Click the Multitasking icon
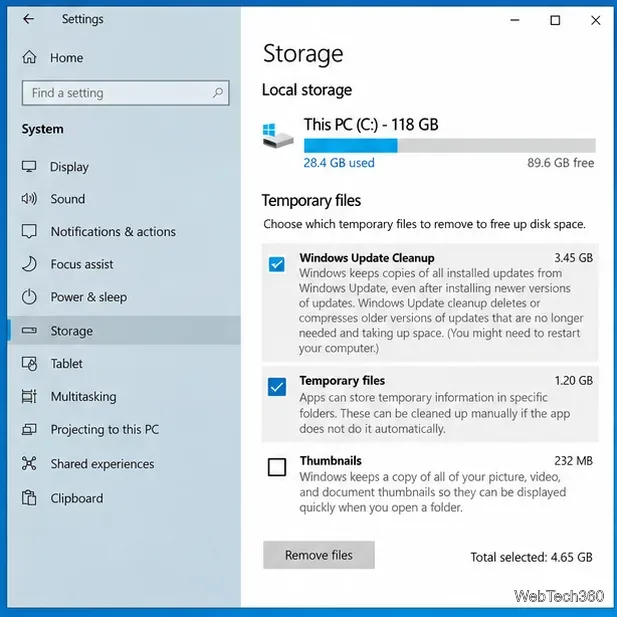The height and width of the screenshot is (617, 617). pos(29,396)
